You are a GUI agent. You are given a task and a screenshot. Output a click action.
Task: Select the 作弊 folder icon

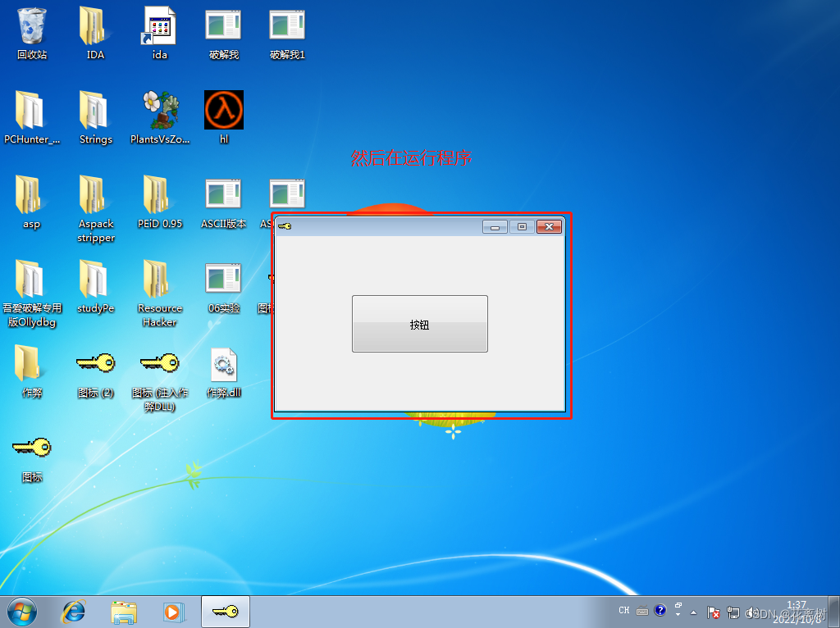point(32,371)
